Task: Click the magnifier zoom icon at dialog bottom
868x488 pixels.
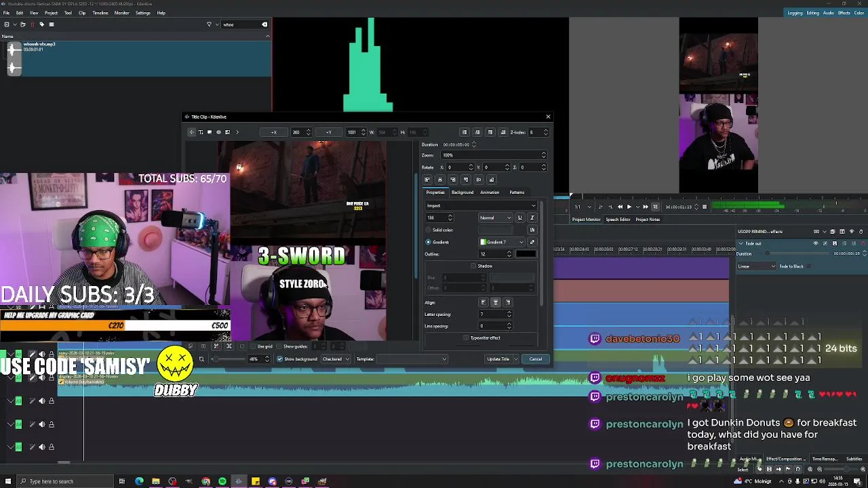Action: click(x=201, y=359)
